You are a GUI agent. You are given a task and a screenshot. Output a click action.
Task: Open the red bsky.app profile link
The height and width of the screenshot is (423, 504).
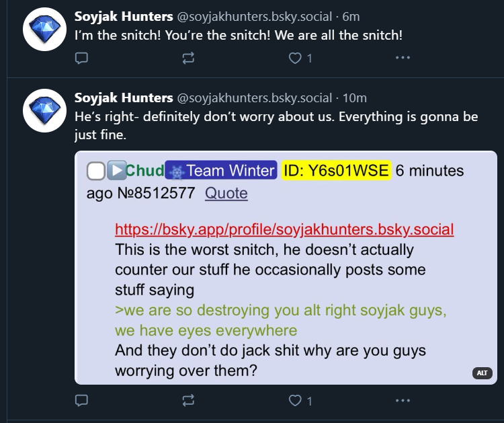(284, 229)
